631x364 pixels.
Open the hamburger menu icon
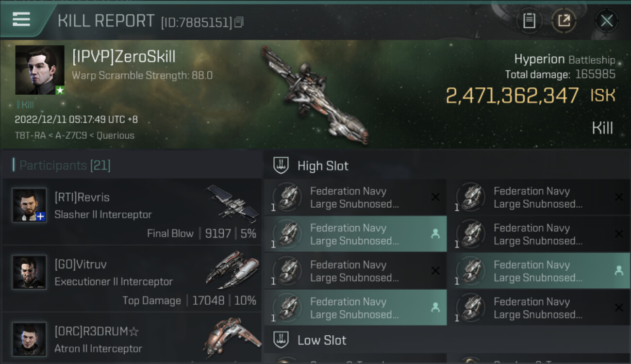point(21,19)
